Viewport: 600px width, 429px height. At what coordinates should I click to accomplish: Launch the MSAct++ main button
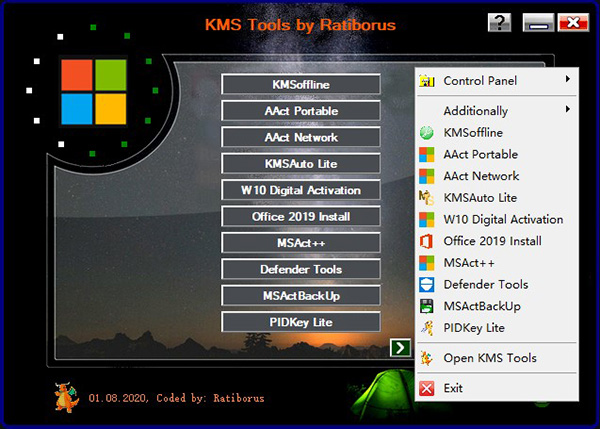click(x=301, y=243)
